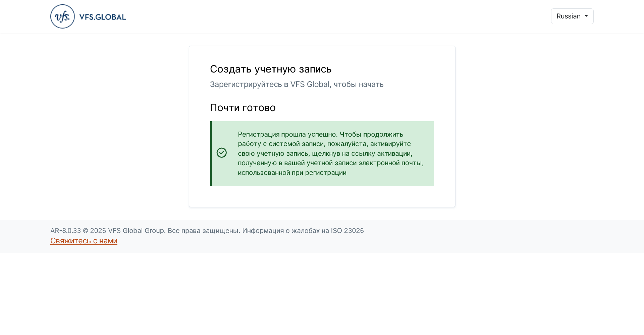Click the VFS Global logo
The height and width of the screenshot is (335, 644).
(88, 16)
